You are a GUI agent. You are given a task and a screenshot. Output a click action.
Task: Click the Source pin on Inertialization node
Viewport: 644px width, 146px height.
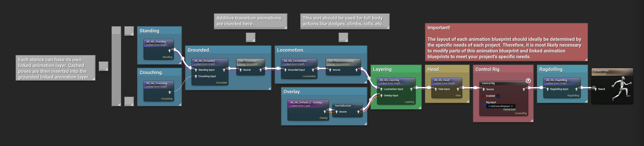point(336,112)
